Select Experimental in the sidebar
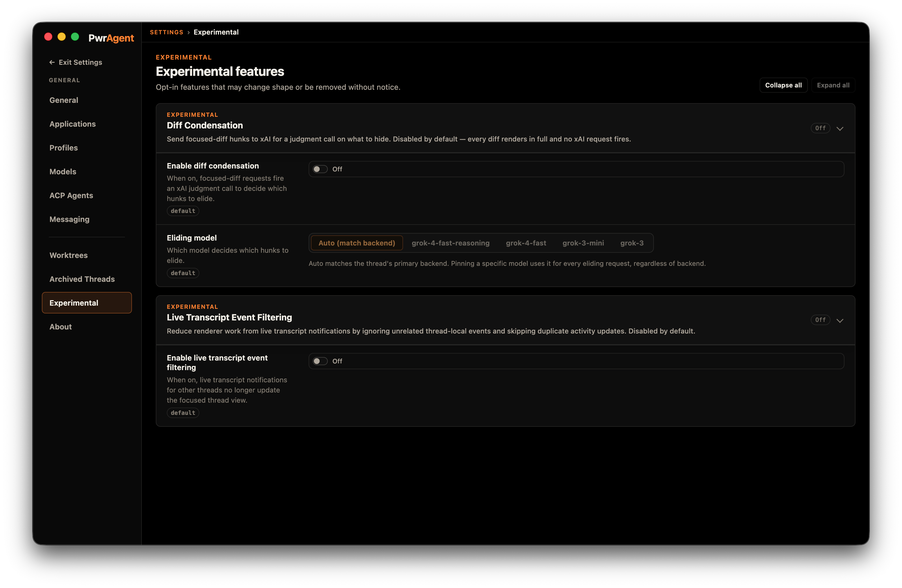This screenshot has width=902, height=588. click(87, 303)
